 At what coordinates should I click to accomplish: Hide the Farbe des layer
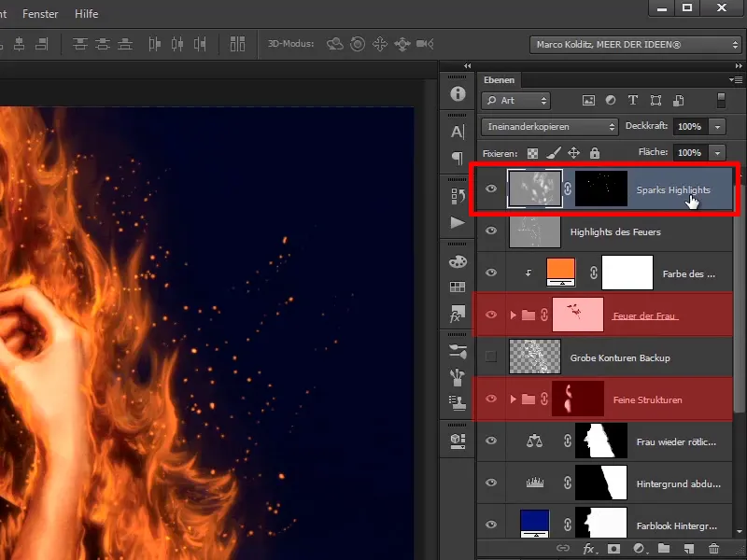pos(491,273)
